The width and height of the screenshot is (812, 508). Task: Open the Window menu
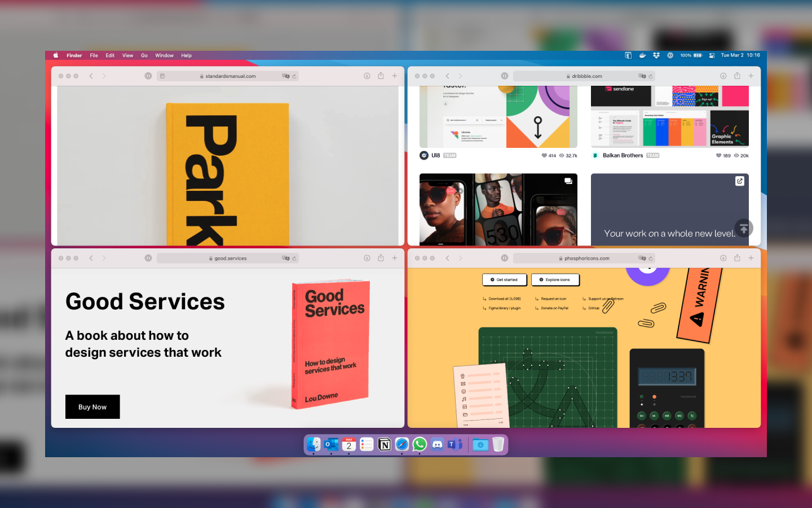point(164,55)
